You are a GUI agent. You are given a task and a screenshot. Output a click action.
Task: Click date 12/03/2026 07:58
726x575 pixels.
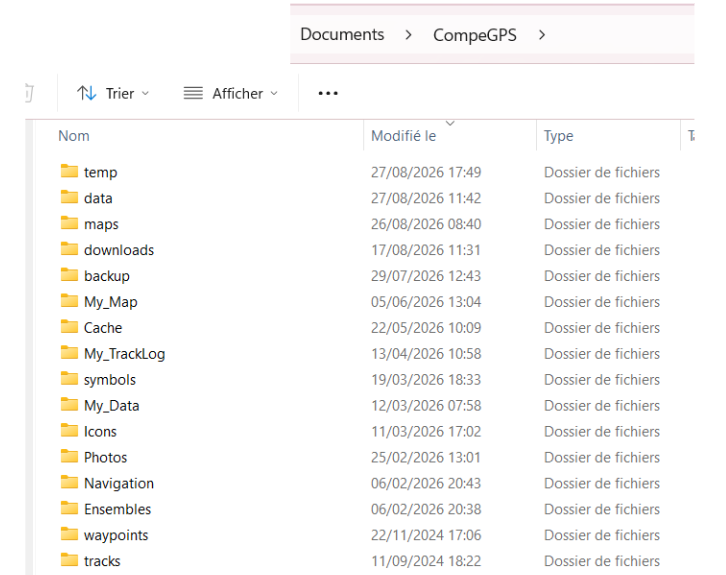426,406
